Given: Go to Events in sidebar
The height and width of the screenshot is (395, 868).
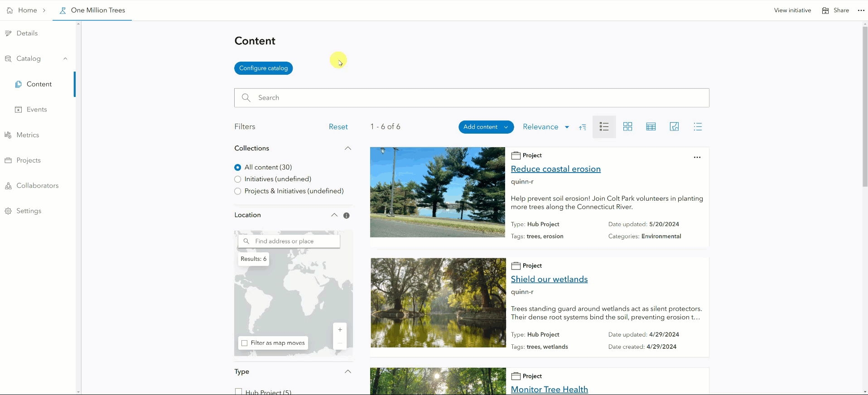Looking at the screenshot, I should (x=37, y=110).
